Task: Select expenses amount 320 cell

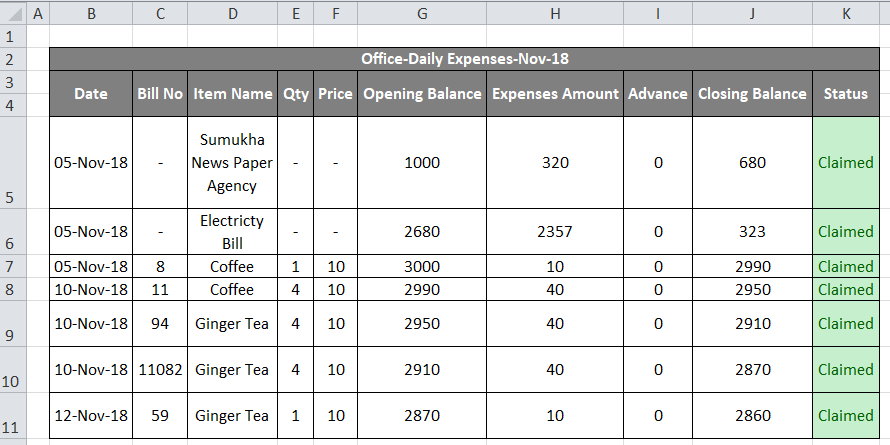Action: pyautogui.click(x=555, y=162)
